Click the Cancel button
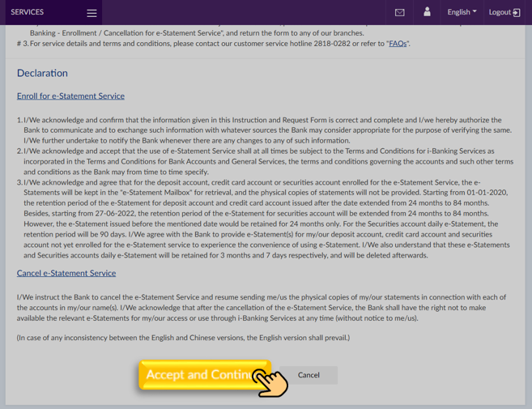The height and width of the screenshot is (409, 532). pyautogui.click(x=309, y=375)
